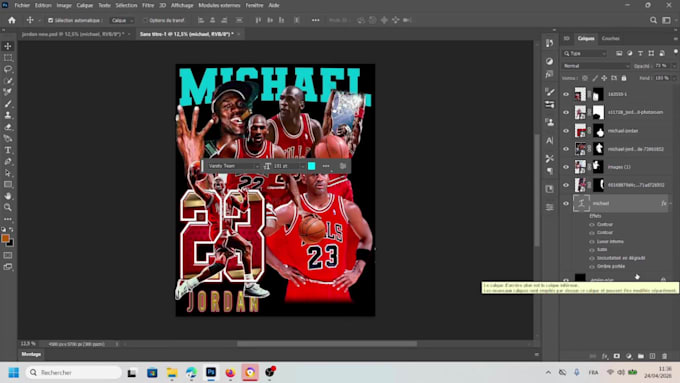Image resolution: width=680 pixels, height=383 pixels.
Task: Open the layer filter Type dropdown
Action: coord(584,53)
